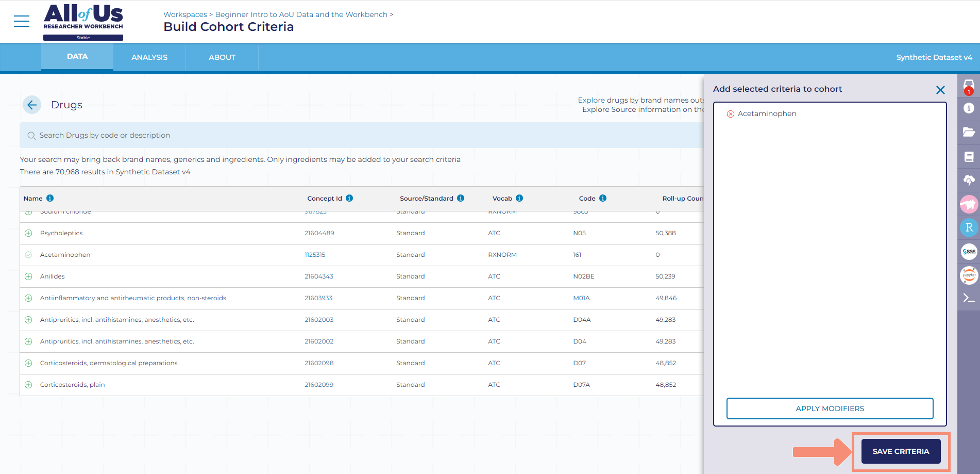This screenshot has height=474, width=980.
Task: Open the cloud compute configuration sidebar icon
Action: coord(969,180)
